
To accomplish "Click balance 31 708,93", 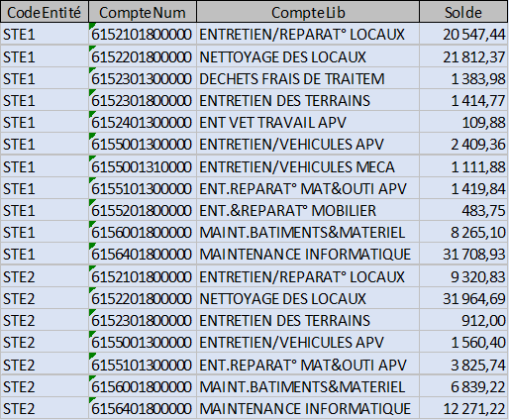I will click(x=463, y=255).
